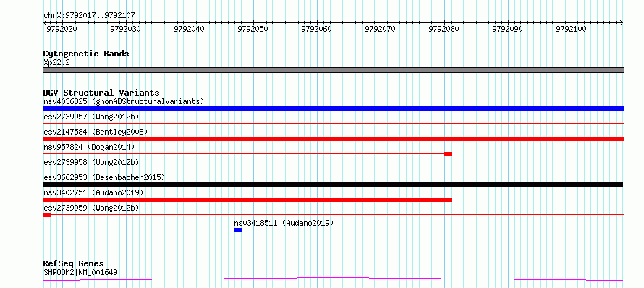
Task: Open gene label SHROOM2|NM_001649
Action: click(81, 272)
